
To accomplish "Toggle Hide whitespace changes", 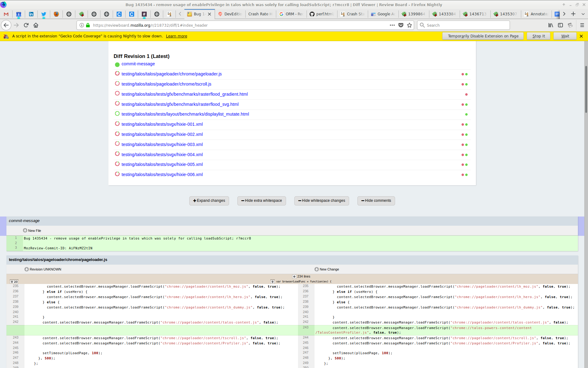I will point(322,201).
